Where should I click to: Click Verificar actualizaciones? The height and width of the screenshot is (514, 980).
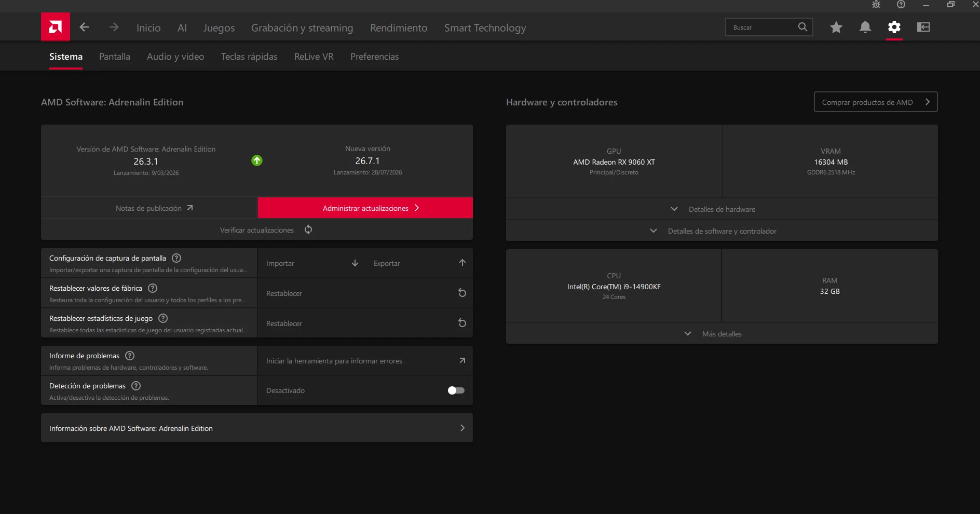click(257, 229)
